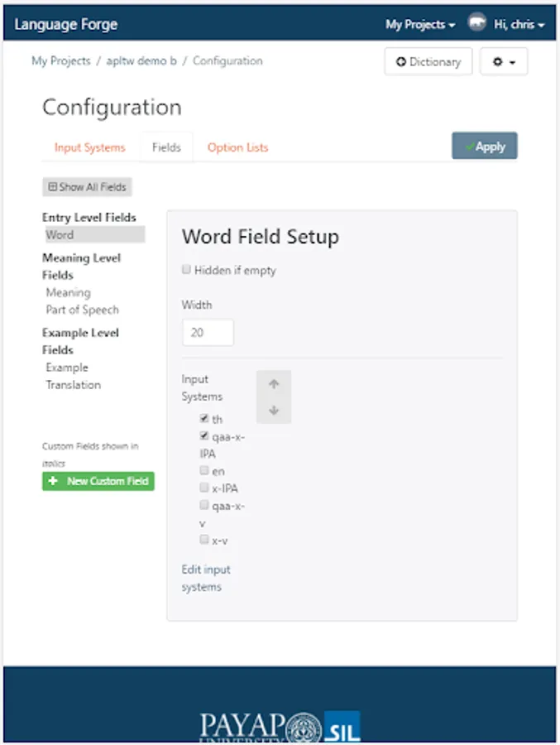Move input system up arrow
Screen dimensions: 560x745
pyautogui.click(x=274, y=384)
